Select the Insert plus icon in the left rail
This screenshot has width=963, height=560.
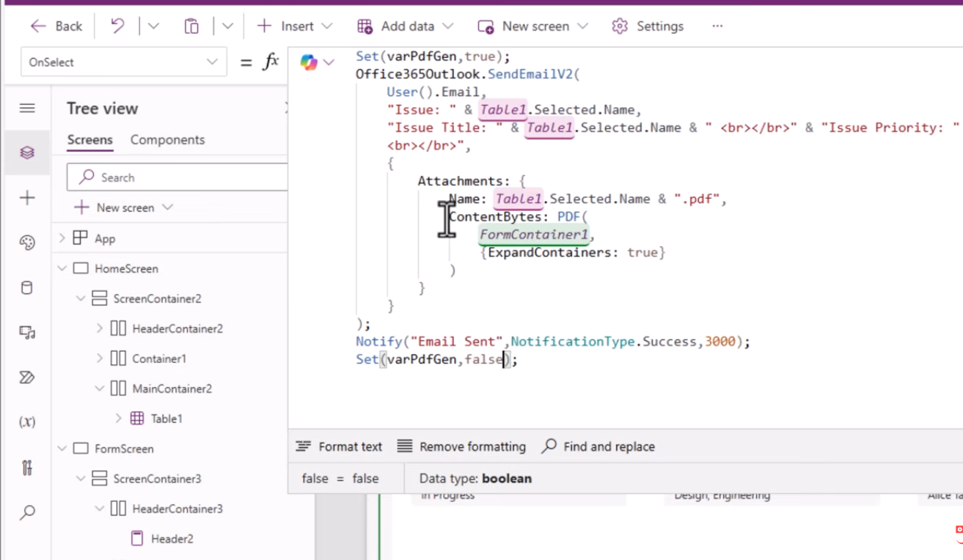click(x=27, y=196)
